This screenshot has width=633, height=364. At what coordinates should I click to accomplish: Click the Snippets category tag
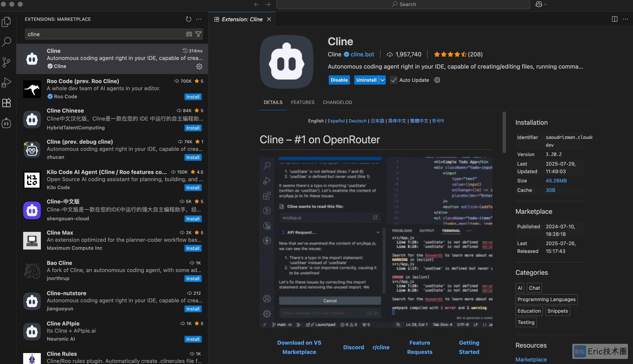pos(557,311)
